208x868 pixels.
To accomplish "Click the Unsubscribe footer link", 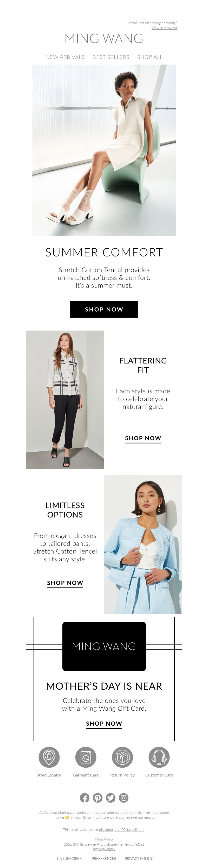I will (69, 858).
